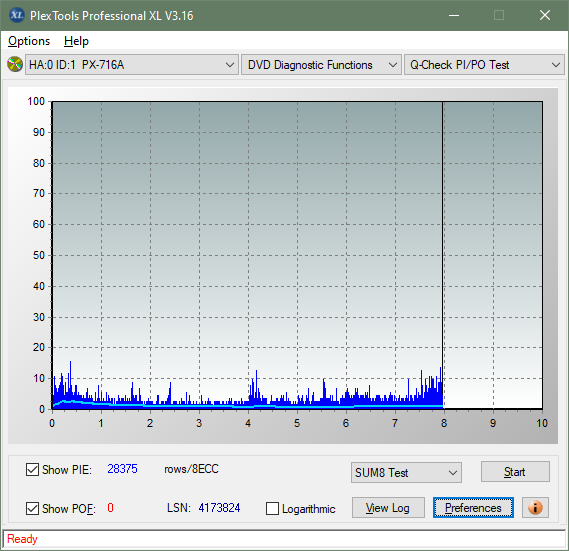This screenshot has height=551, width=569.
Task: Click the Ready status bar text
Action: pos(22,539)
